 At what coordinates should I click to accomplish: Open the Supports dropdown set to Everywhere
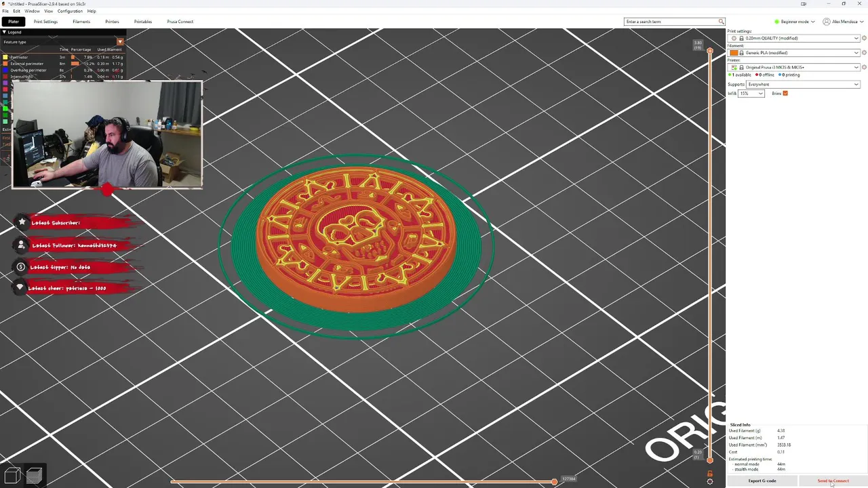[x=803, y=84]
